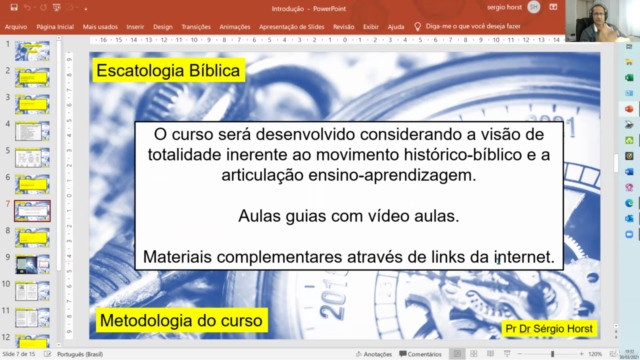Switch to Slide Sorter view icon

[474, 354]
